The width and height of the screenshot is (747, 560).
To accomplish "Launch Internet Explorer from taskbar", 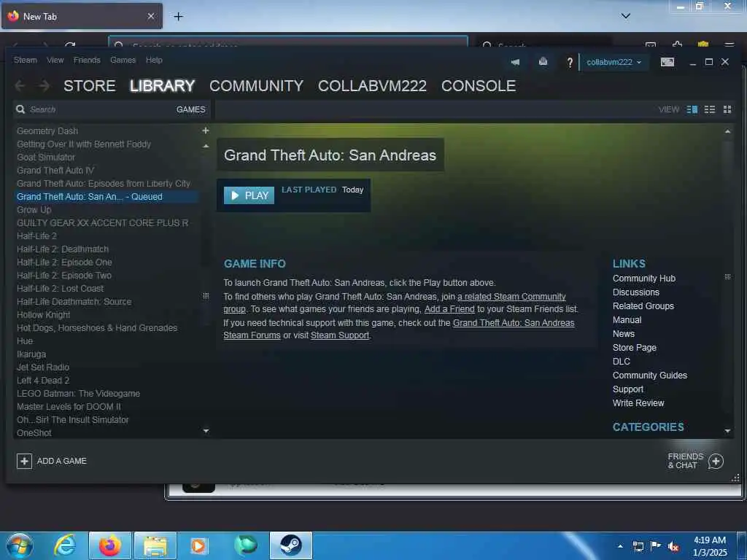I will coord(64,545).
